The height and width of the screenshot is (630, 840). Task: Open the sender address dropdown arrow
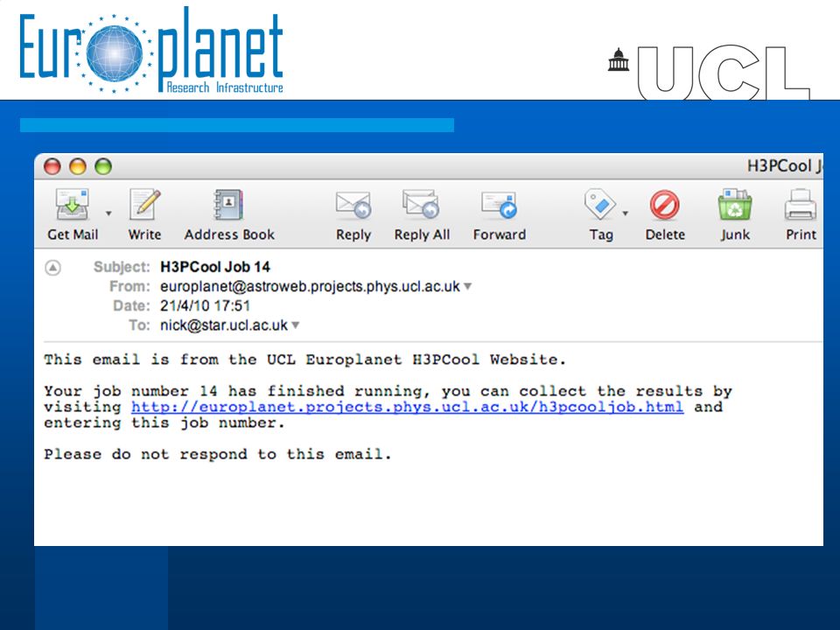467,287
